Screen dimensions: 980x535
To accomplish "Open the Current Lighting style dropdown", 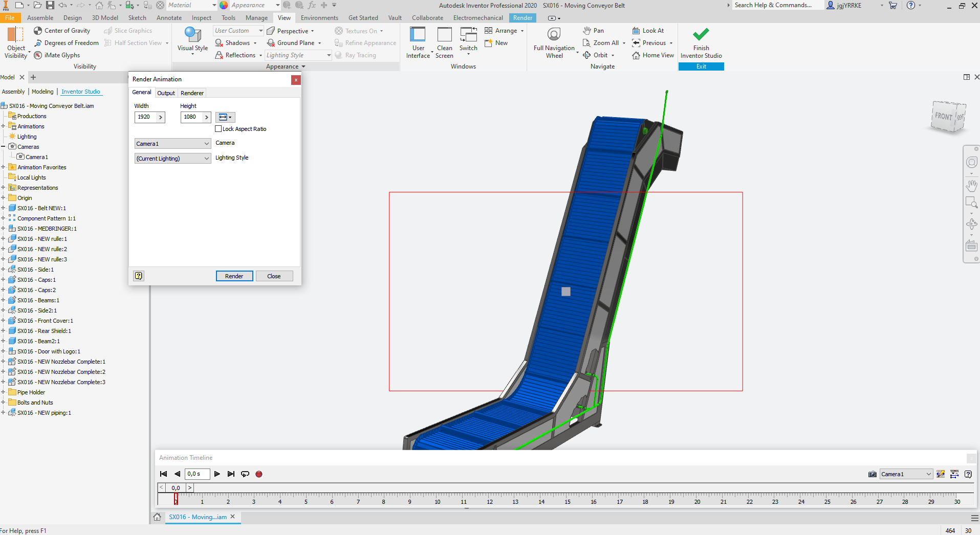I will (172, 159).
